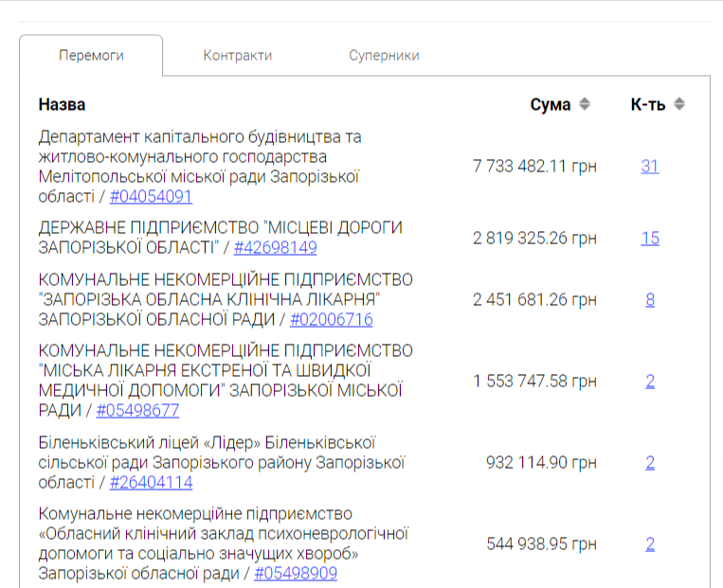Click Департамент капітального будівництва row name
This screenshot has height=588, width=723.
tap(200, 167)
